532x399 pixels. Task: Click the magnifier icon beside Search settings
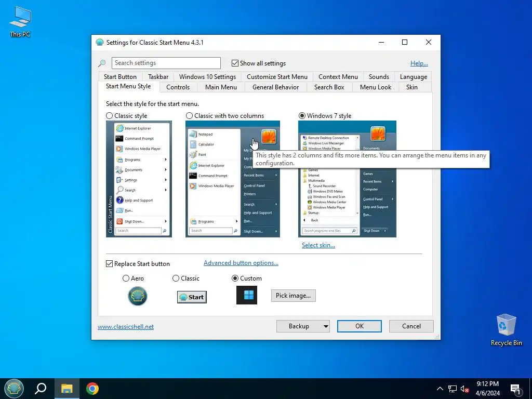102,63
